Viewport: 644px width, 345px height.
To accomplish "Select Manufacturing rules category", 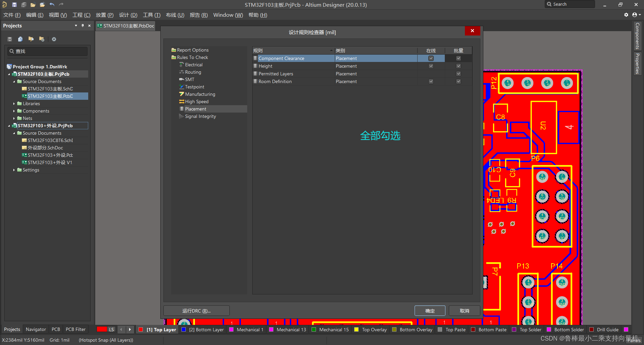I will point(200,94).
